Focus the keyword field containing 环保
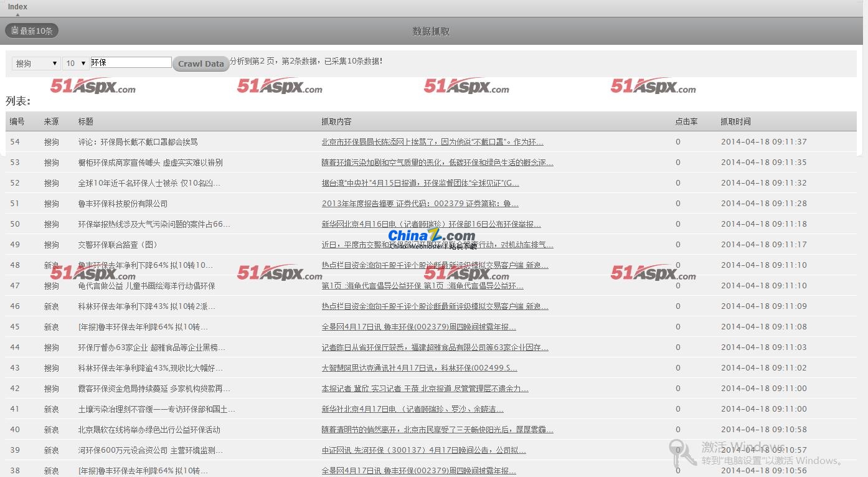 131,62
